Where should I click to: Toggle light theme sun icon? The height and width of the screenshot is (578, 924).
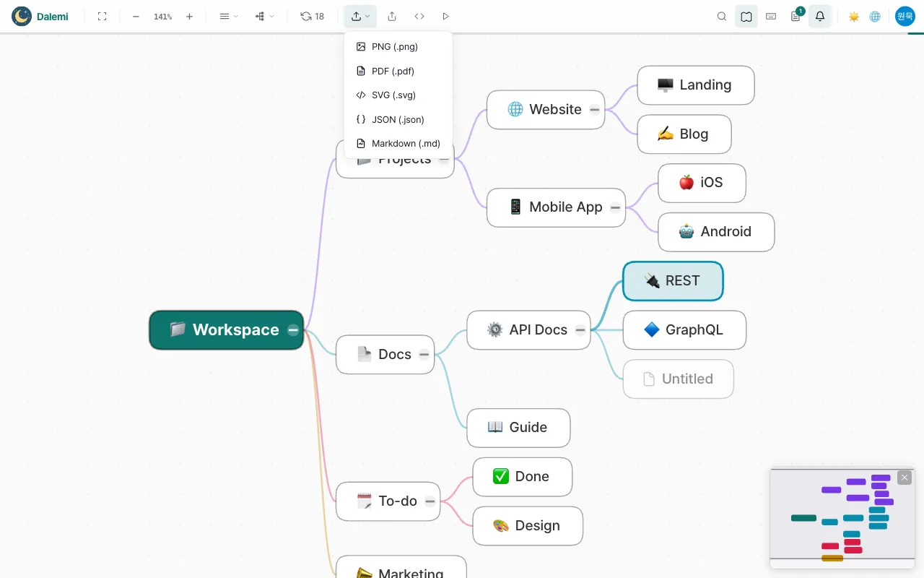[854, 16]
